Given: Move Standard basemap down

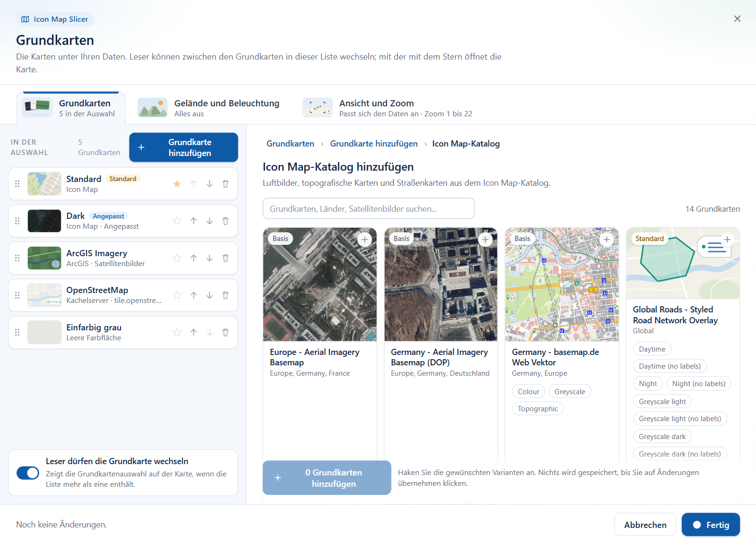Looking at the screenshot, I should coord(209,184).
